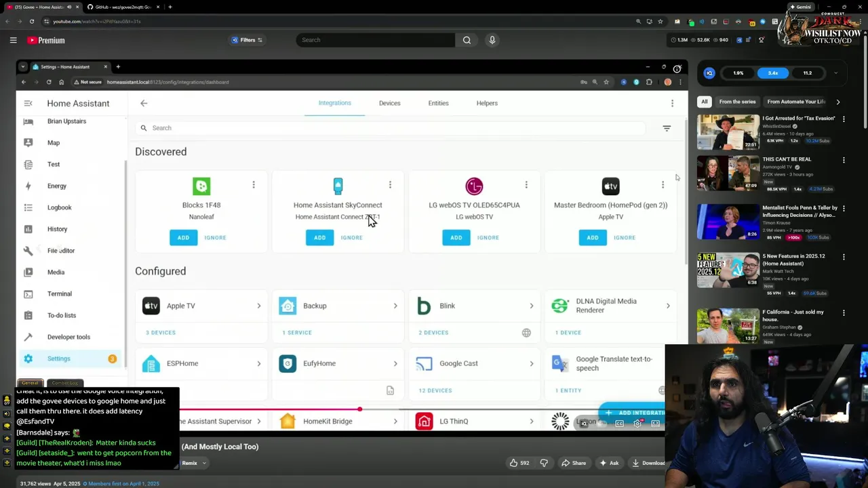The image size is (868, 488).
Task: Expand the Apple TV integration chevron
Action: 258,306
